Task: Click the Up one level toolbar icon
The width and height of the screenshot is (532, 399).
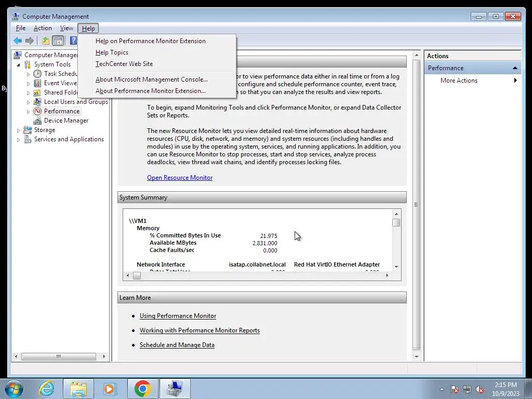Action: (x=46, y=41)
